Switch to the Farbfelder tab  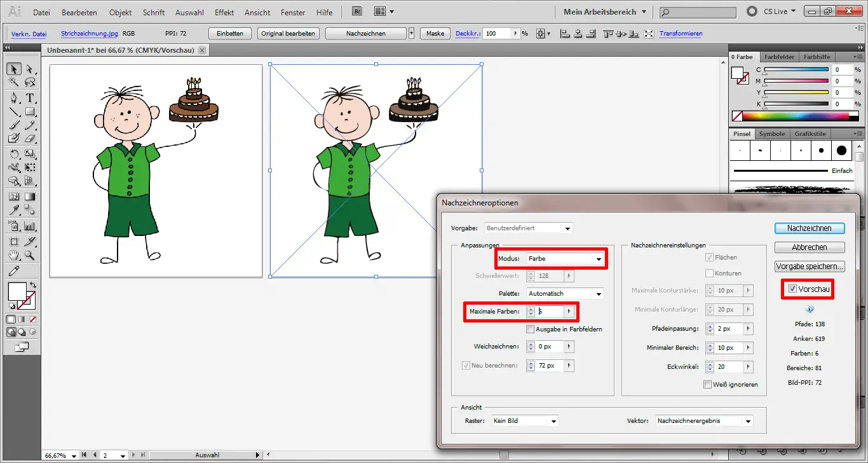coord(779,57)
